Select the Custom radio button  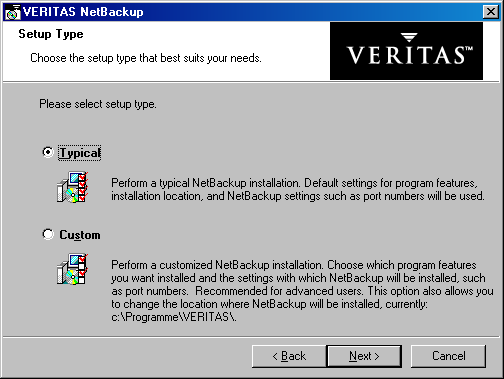coord(48,234)
